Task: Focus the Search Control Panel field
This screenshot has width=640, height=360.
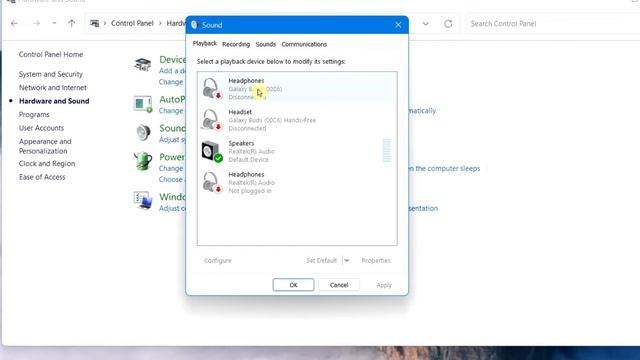Action: pyautogui.click(x=553, y=24)
